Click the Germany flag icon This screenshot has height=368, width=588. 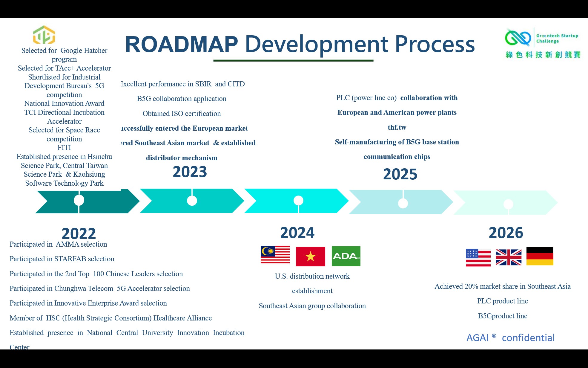click(540, 256)
